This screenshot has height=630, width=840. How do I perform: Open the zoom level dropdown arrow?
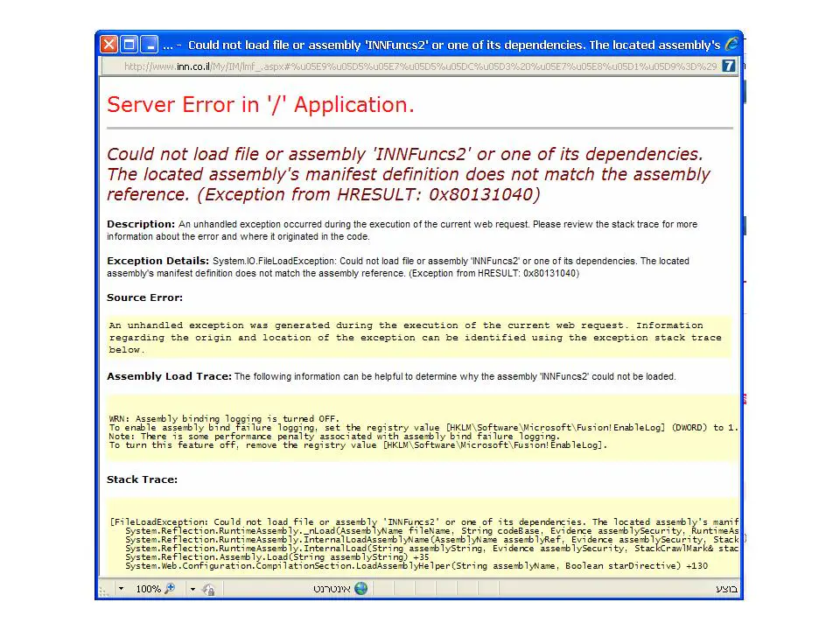click(121, 589)
